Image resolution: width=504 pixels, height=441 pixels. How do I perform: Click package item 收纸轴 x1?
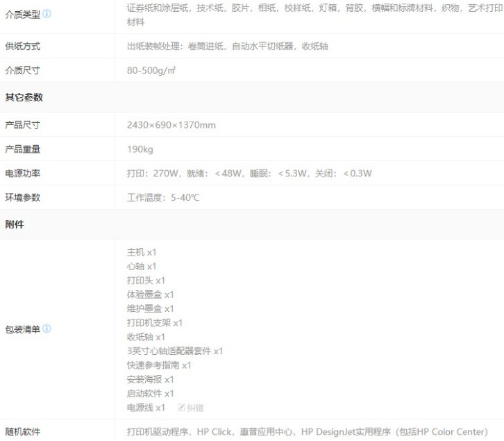(x=146, y=337)
